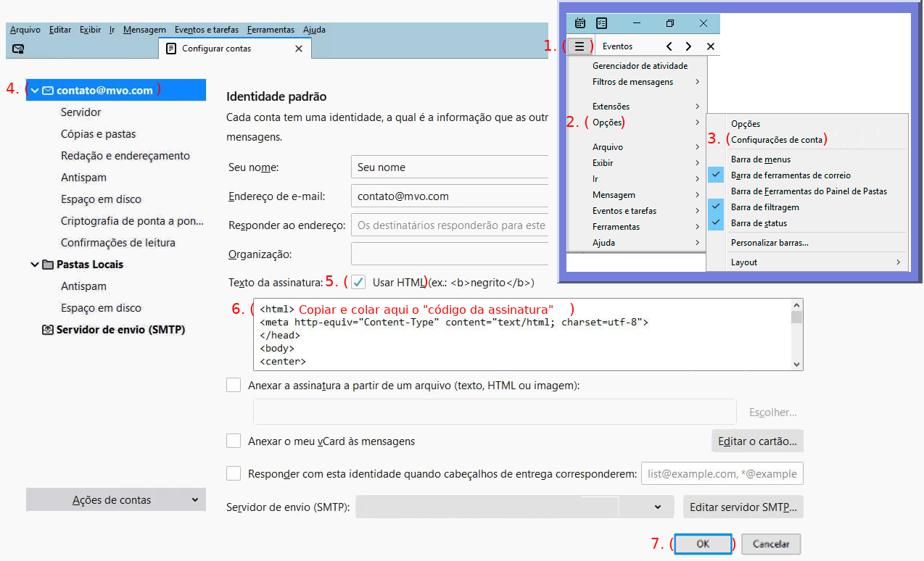Expand Eventos e tarefas submenu in app menu
This screenshot has width=924, height=561.
(x=637, y=211)
